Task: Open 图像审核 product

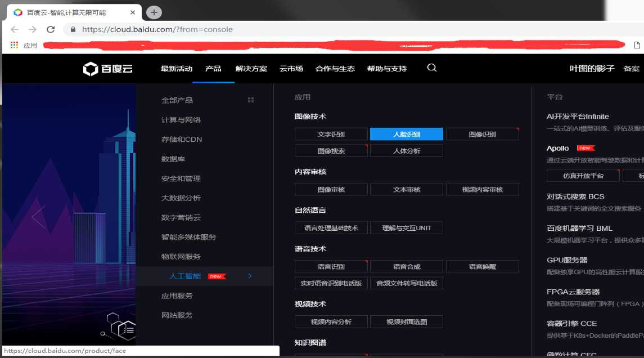Action: [331, 190]
